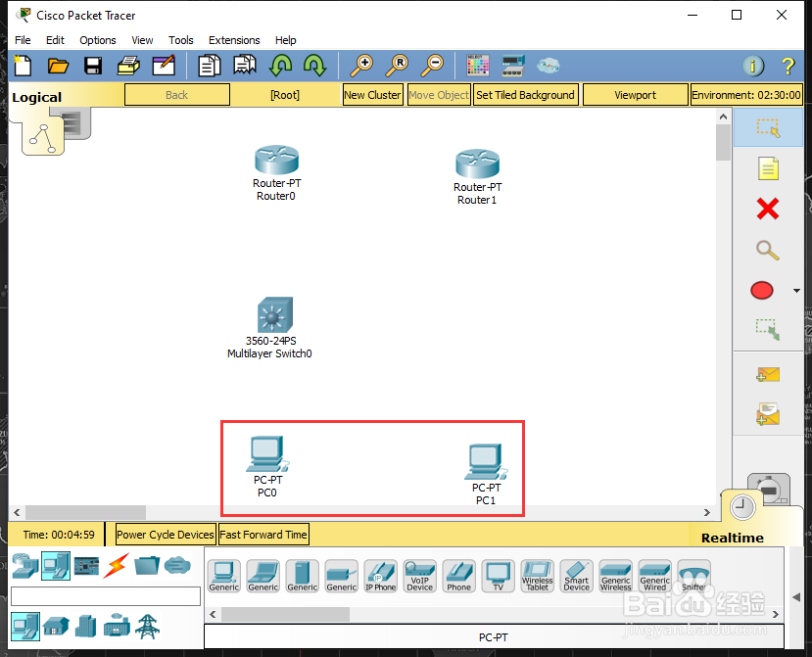This screenshot has height=657, width=812.
Task: Select Multiuser Connection cloud category
Action: click(177, 565)
